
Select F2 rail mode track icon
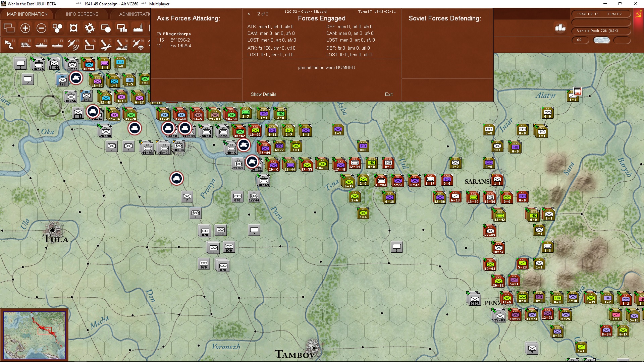coord(25,44)
